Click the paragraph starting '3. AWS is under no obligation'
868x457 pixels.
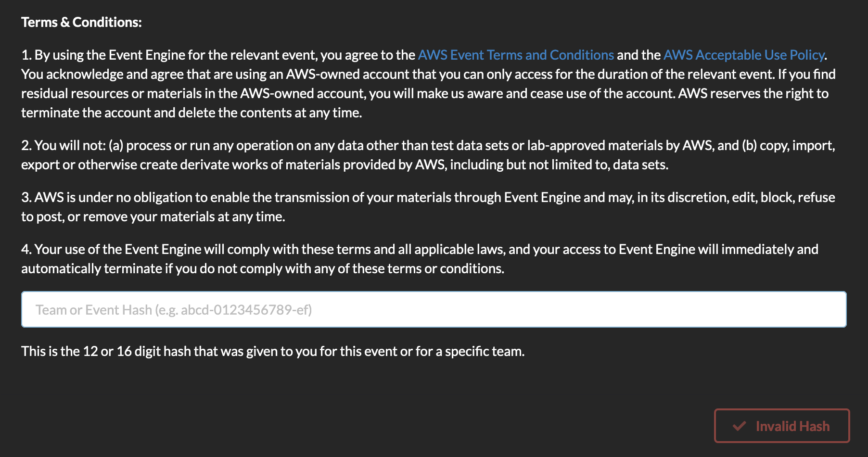(428, 207)
